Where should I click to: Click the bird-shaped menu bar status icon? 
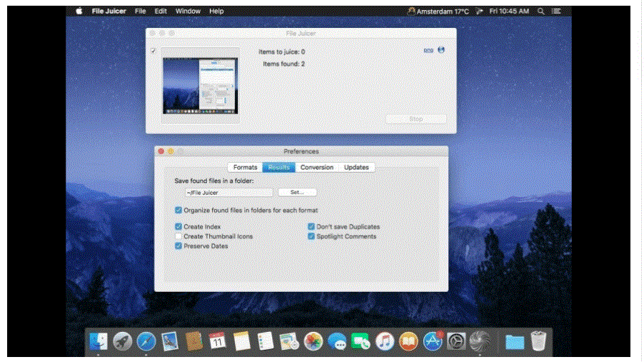point(479,11)
